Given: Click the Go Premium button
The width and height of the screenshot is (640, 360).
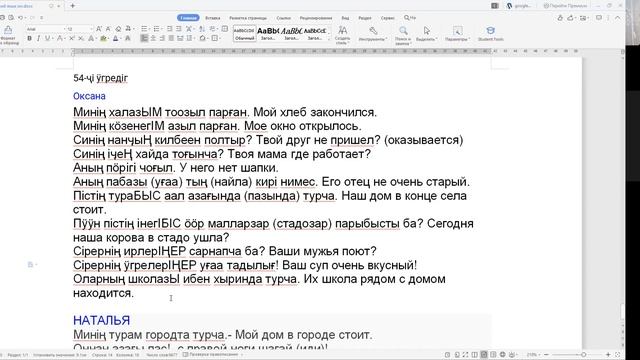Looking at the screenshot, I should pyautogui.click(x=565, y=6).
